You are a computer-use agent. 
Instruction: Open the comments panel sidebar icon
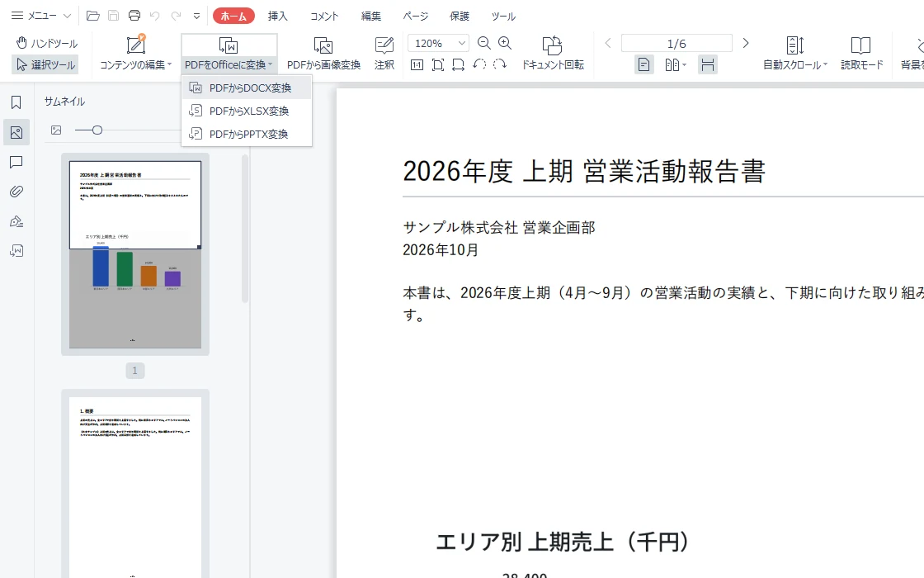(x=16, y=162)
